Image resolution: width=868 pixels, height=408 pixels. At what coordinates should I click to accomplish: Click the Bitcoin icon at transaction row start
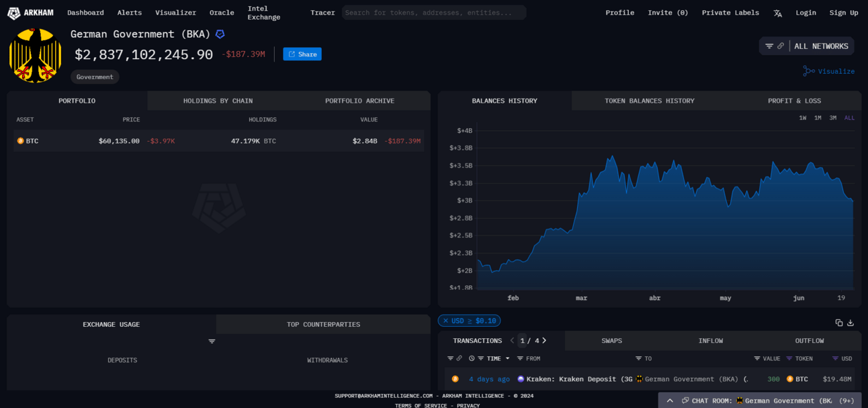pos(455,379)
